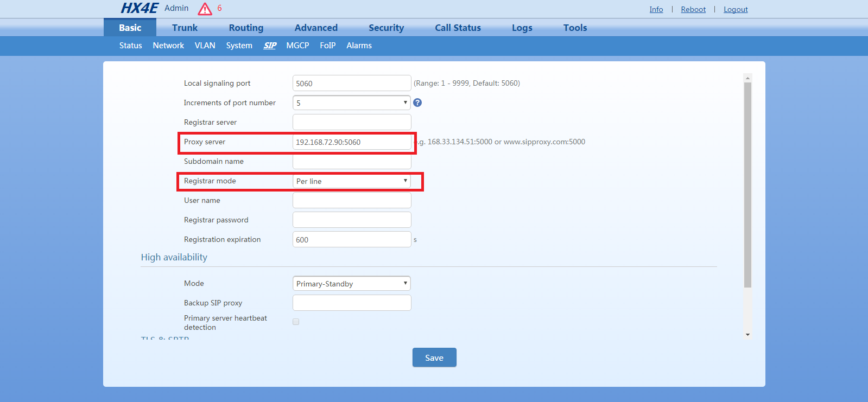Viewport: 868px width, 402px height.
Task: Select the Backup SIP proxy field
Action: pyautogui.click(x=351, y=303)
